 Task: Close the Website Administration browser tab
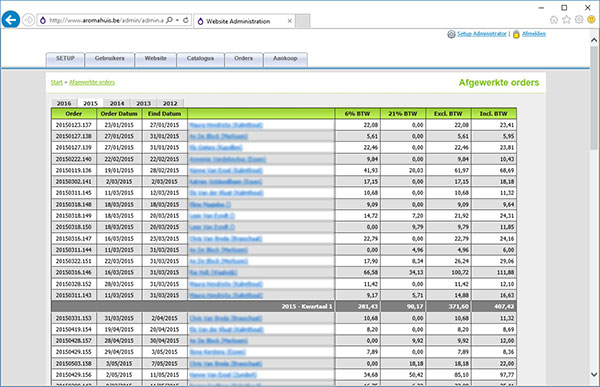click(290, 21)
